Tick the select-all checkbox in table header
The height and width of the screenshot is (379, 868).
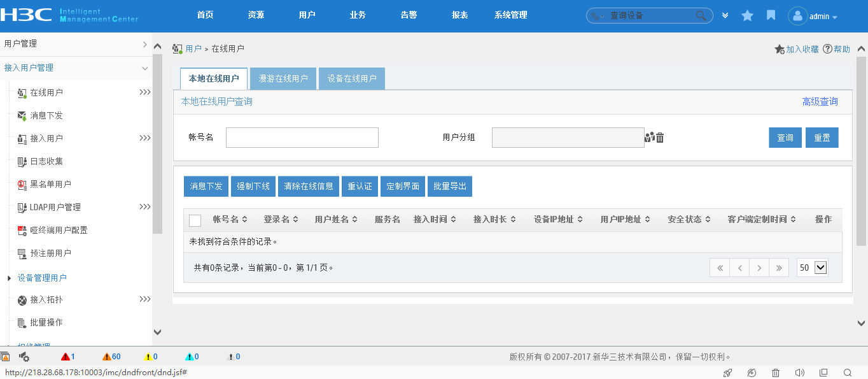point(195,220)
